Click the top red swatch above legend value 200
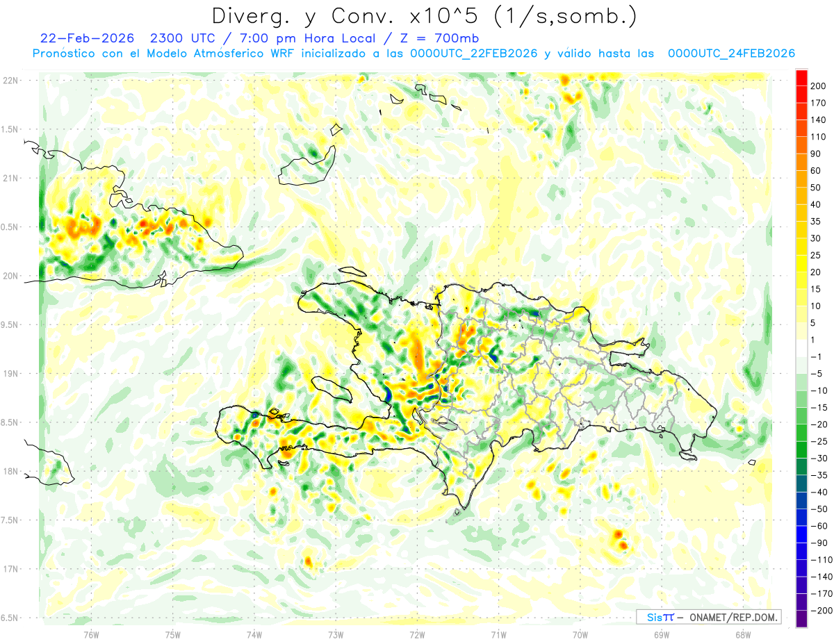834x644 pixels. pos(801,78)
